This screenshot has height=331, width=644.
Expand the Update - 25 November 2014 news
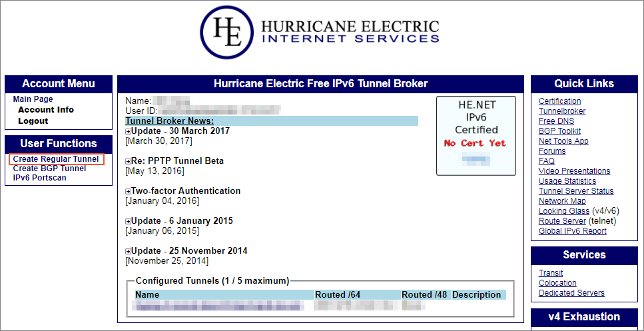[128, 251]
